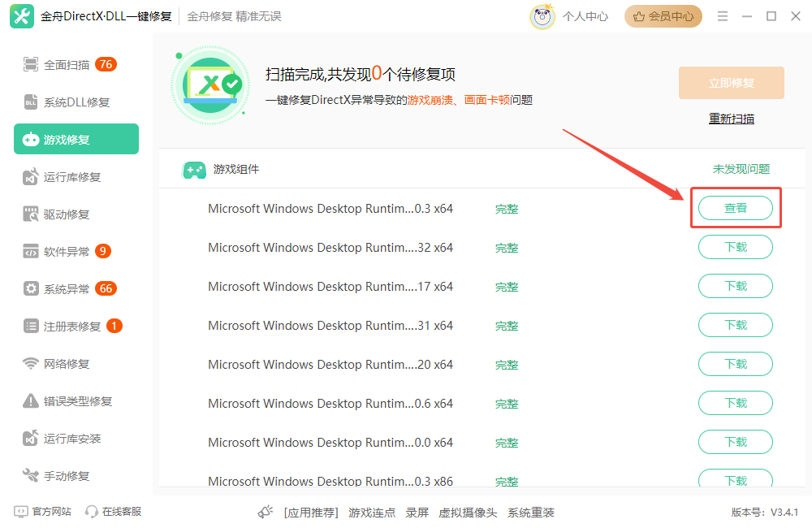This screenshot has height=528, width=812.
Task: Click the 金舟DirectX·DLL app logo icon
Action: (x=22, y=16)
